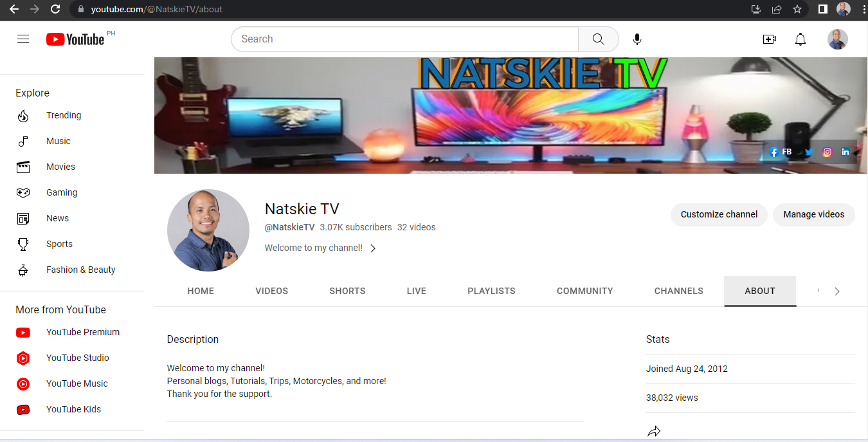The height and width of the screenshot is (442, 868).
Task: Switch to the VIDEOS tab
Action: click(272, 291)
